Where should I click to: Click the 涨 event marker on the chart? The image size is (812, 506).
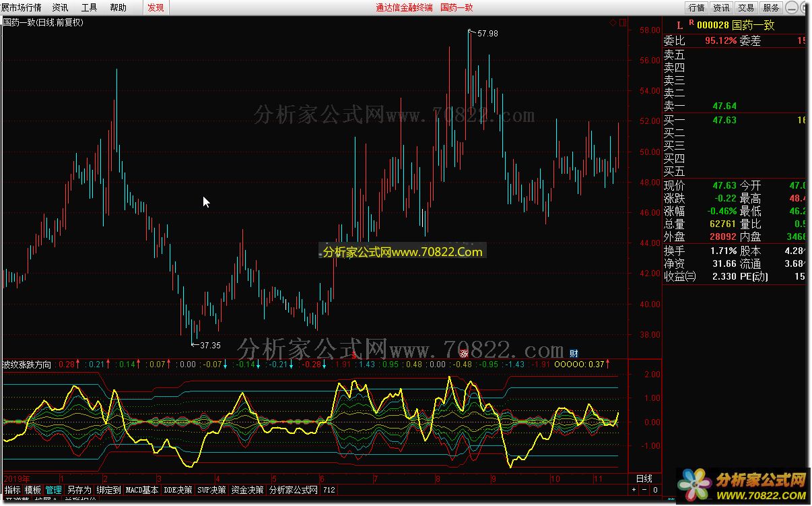point(464,353)
